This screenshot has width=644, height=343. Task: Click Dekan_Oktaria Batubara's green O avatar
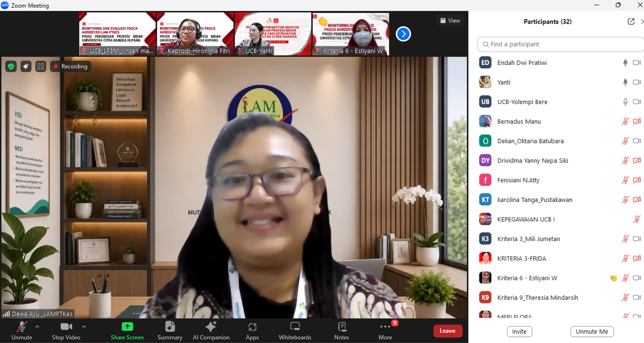coord(485,141)
